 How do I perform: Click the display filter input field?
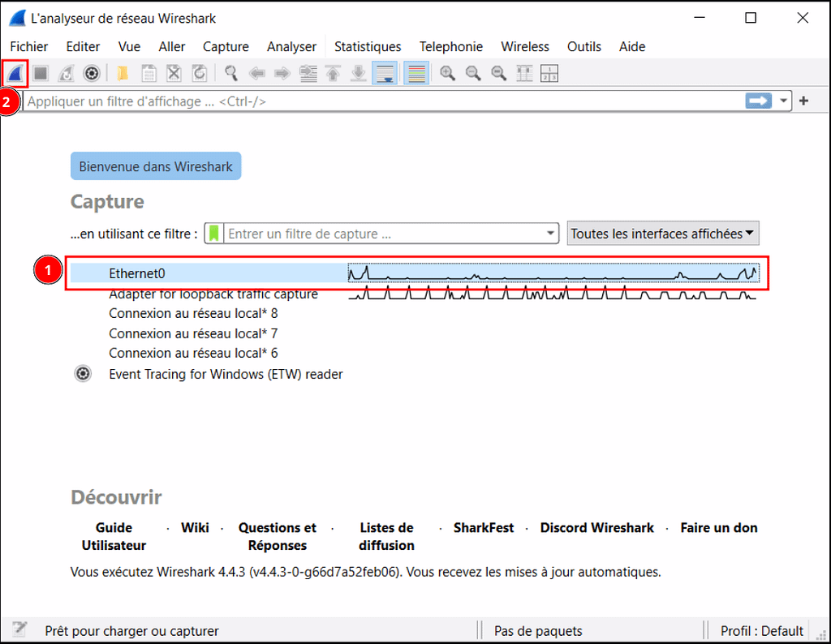click(x=381, y=101)
